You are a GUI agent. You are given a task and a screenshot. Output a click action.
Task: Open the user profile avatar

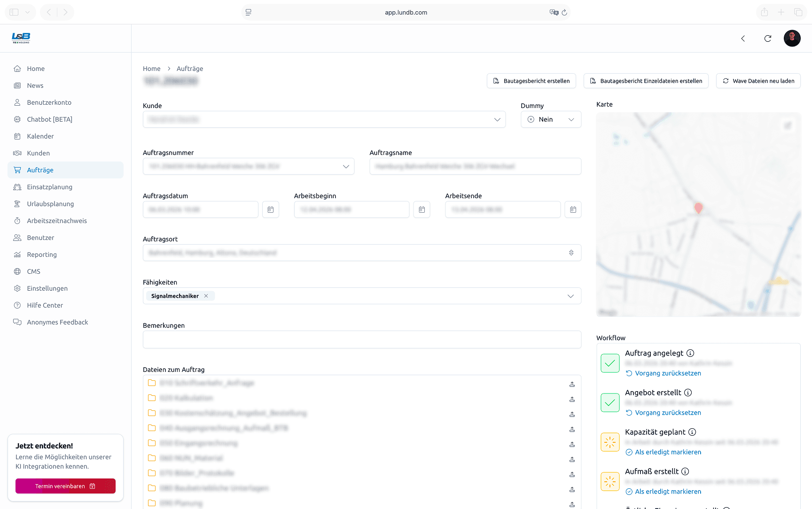click(x=792, y=39)
